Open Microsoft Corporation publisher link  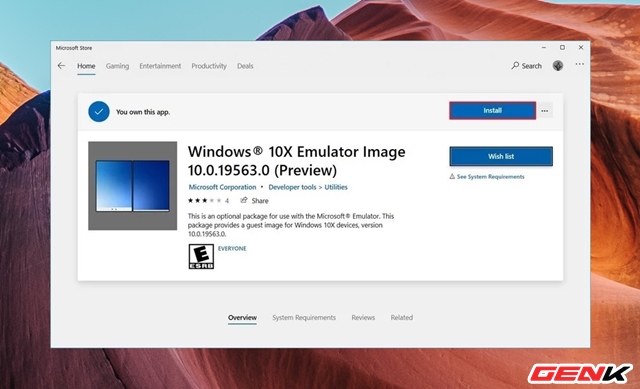tap(222, 187)
